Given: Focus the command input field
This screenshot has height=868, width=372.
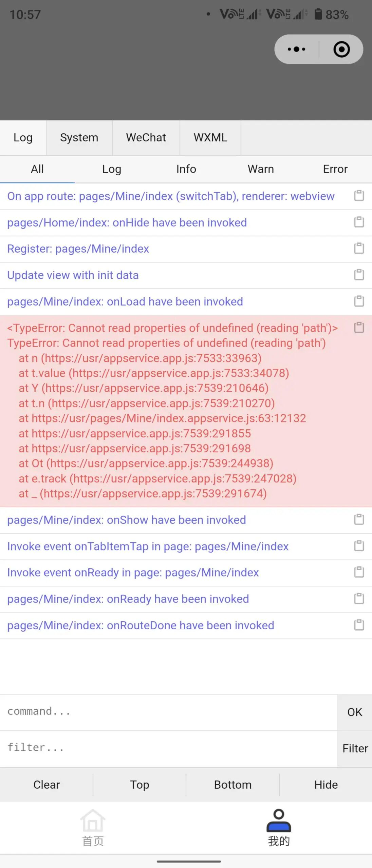Looking at the screenshot, I should (168, 711).
